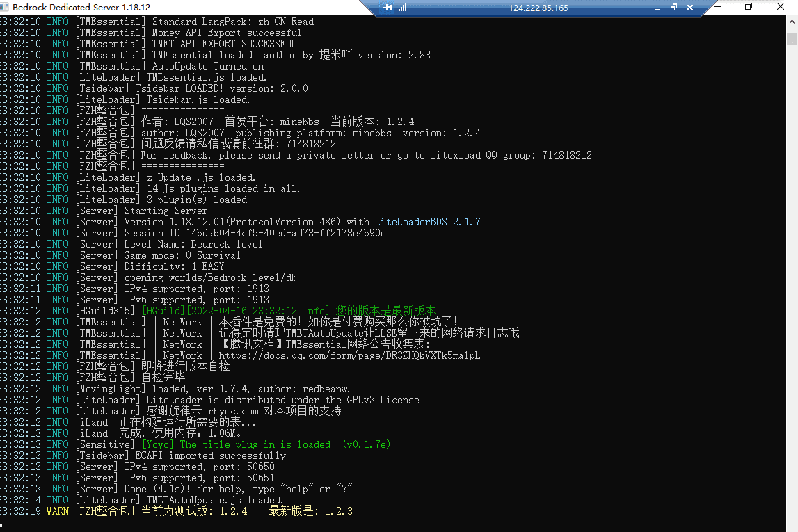The height and width of the screenshot is (532, 798).
Task: Pin the remote connection bar
Action: 388,8
